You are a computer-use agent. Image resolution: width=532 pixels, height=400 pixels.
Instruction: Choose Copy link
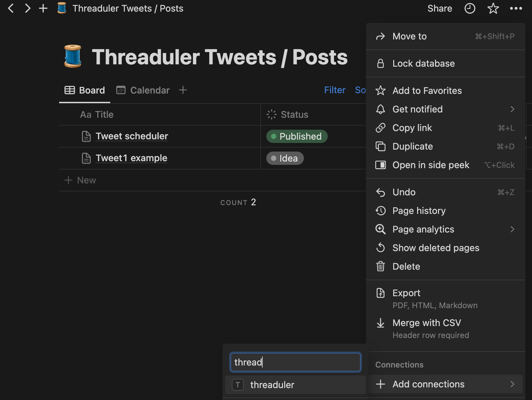[x=445, y=128]
